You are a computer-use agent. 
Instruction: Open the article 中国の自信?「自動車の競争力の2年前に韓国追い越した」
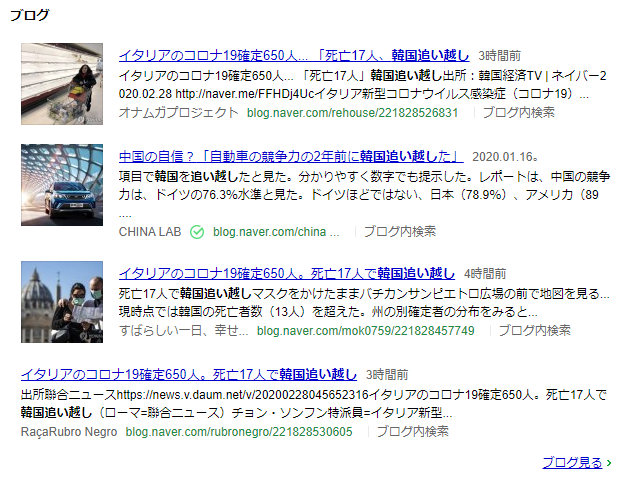tap(291, 156)
